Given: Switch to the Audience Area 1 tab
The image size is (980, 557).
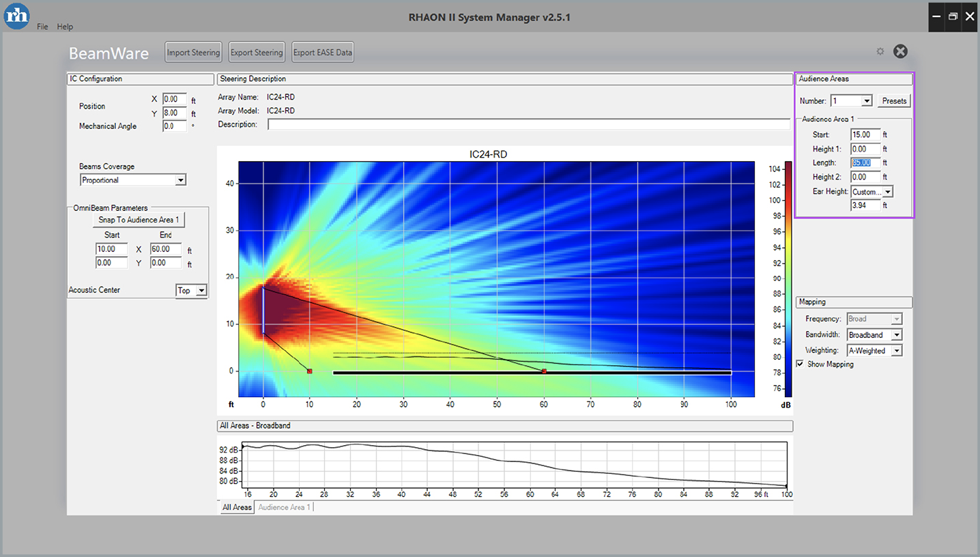Looking at the screenshot, I should pos(284,507).
